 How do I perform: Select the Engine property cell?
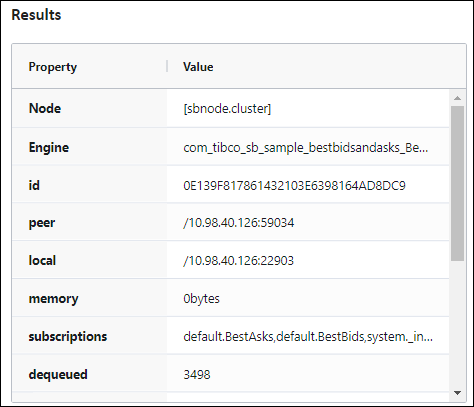point(89,147)
